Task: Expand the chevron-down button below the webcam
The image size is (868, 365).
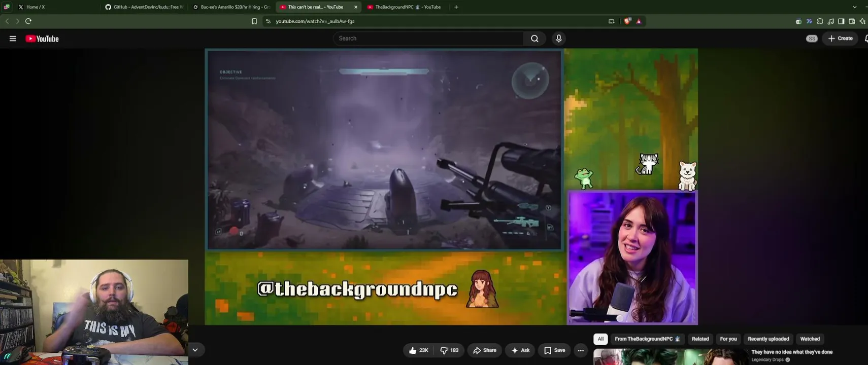Action: [195, 350]
